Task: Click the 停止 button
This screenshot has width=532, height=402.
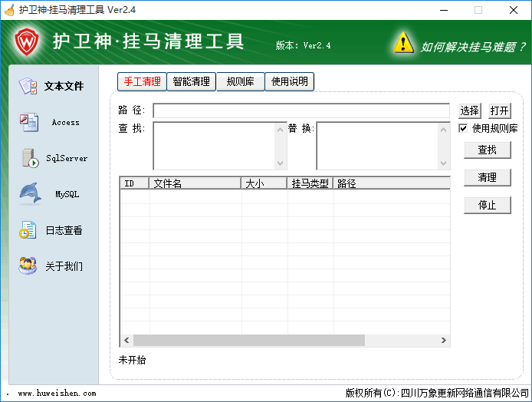Action: coord(488,205)
